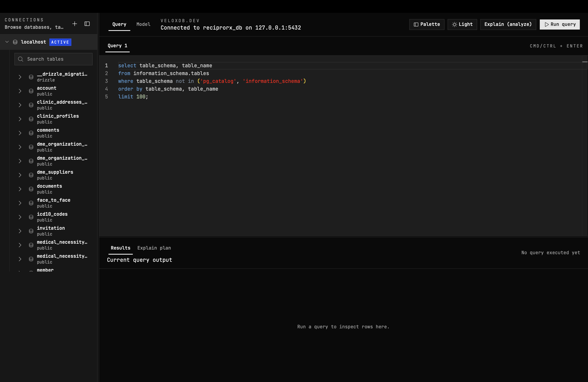Select the Query 1 tab

tap(118, 46)
